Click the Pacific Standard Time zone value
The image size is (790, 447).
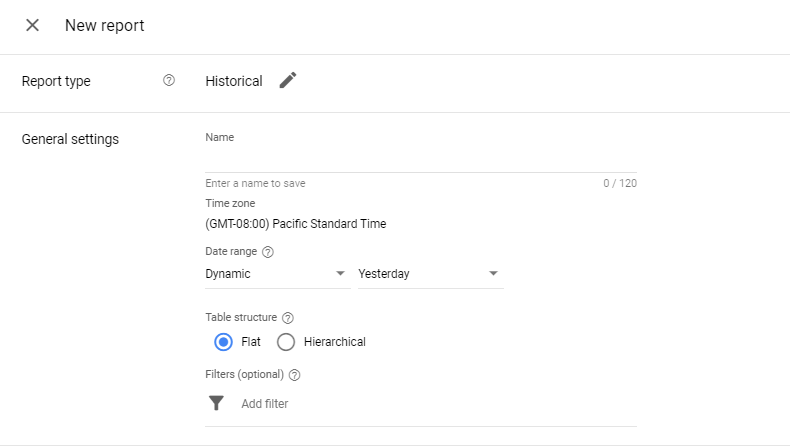[295, 224]
